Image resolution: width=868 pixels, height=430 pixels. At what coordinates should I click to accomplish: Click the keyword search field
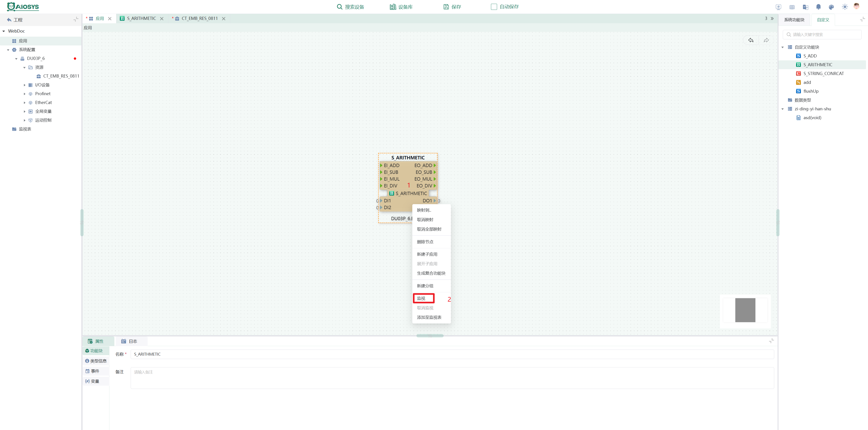click(822, 34)
